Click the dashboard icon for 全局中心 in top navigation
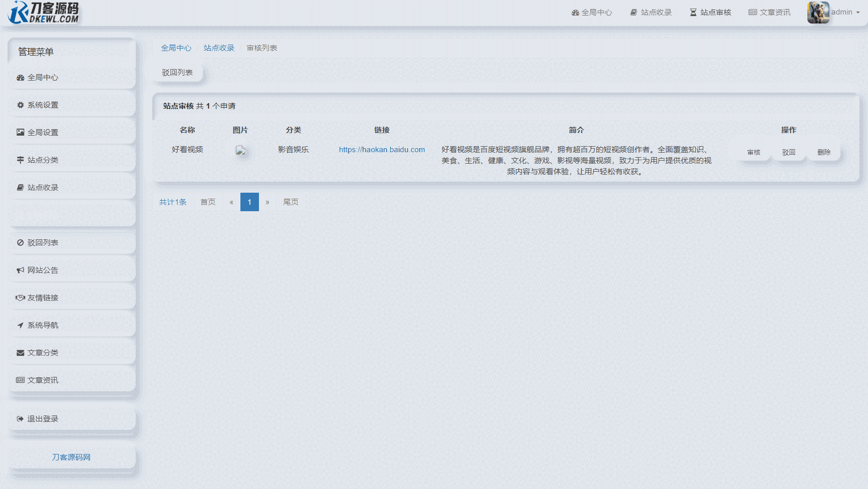 [575, 13]
